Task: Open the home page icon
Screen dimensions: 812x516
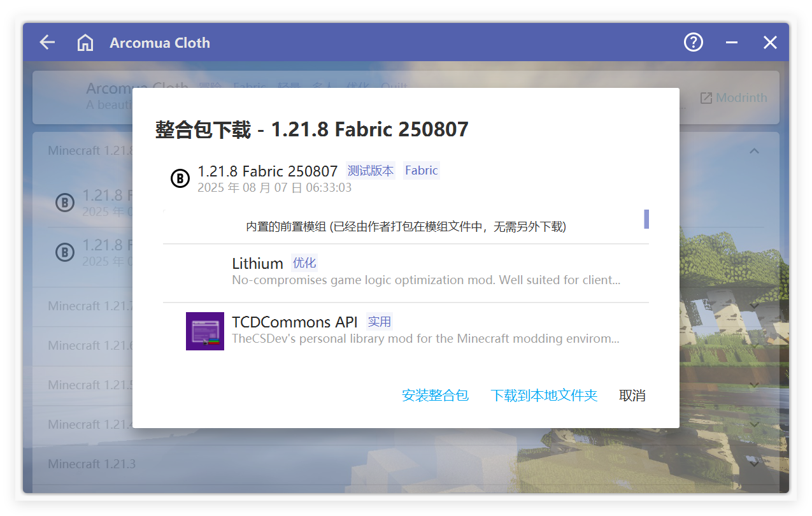Action: pyautogui.click(x=85, y=43)
